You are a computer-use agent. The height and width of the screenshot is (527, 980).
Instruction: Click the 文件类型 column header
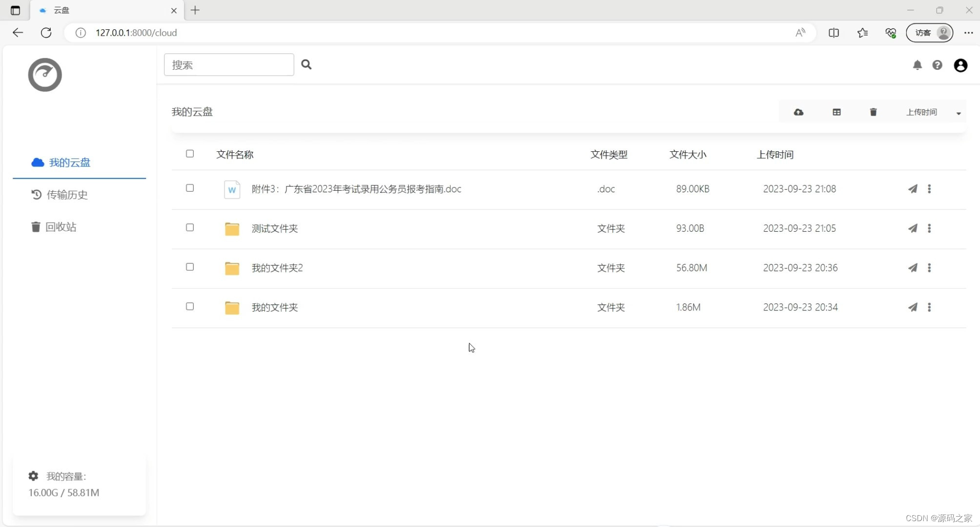coord(609,155)
